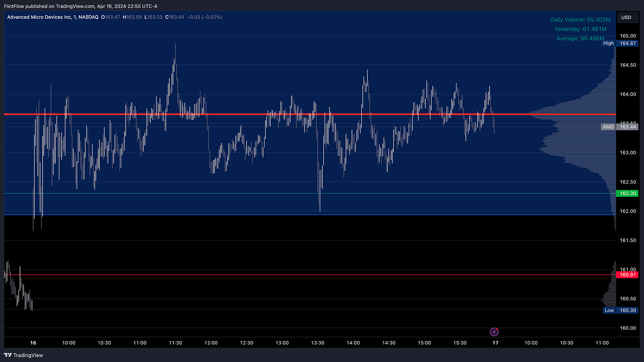Click the 14:30 time axis label
Screen dimensions: 644x362
point(389,343)
